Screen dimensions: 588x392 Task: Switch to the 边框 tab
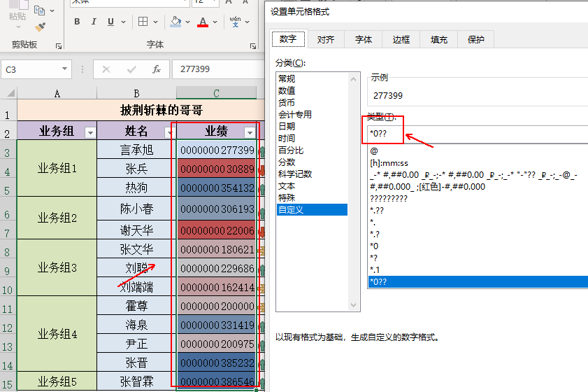pyautogui.click(x=401, y=39)
